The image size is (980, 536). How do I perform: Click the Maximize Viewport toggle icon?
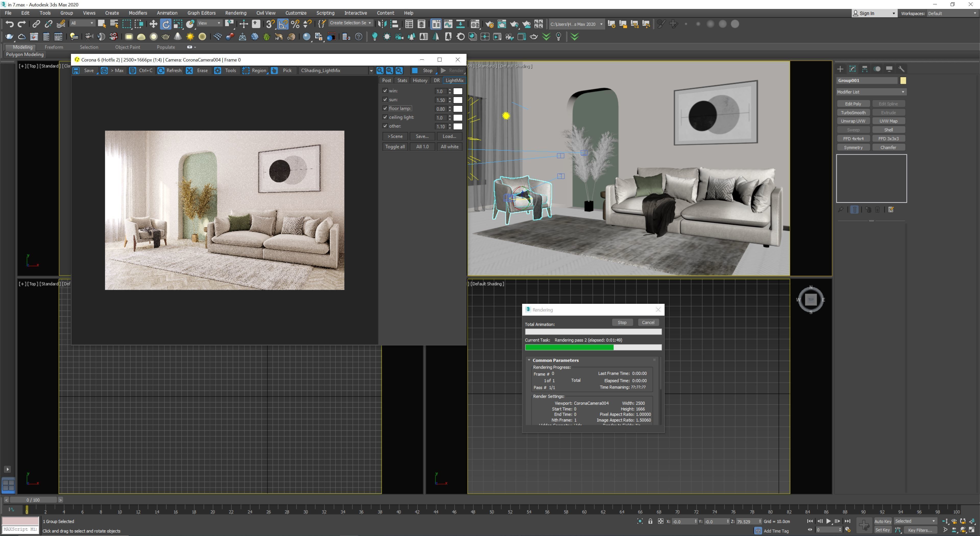971,530
